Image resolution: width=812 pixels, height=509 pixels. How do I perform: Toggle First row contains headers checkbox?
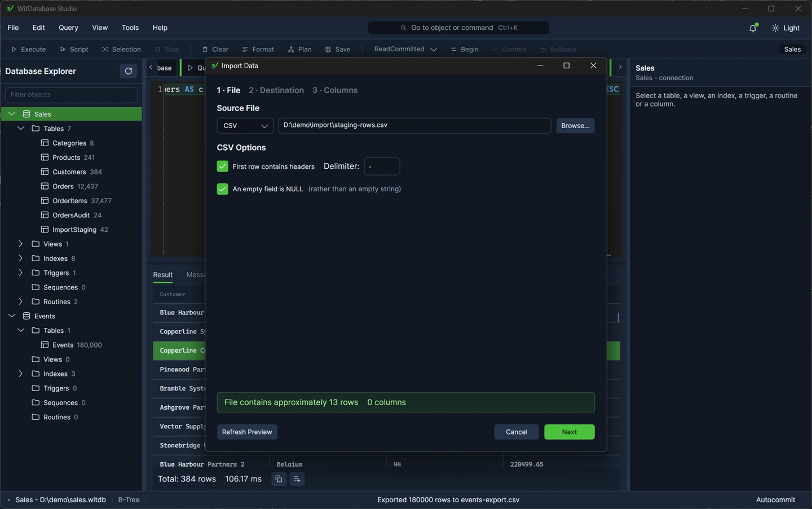(222, 166)
